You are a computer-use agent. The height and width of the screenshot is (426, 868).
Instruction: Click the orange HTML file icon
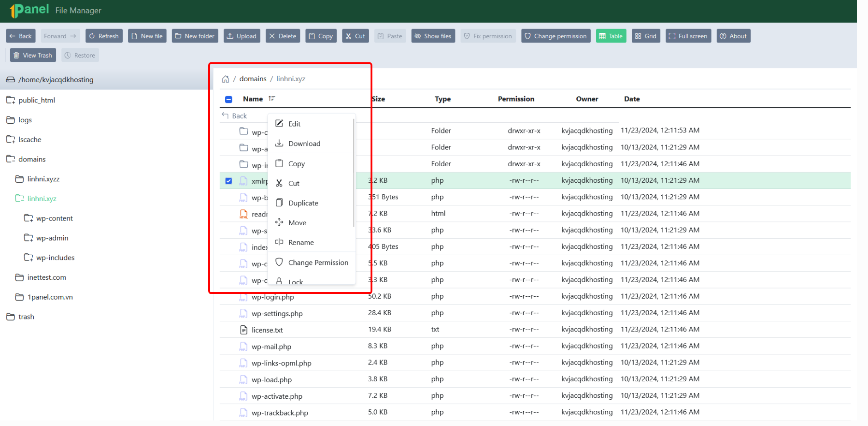[x=243, y=214]
